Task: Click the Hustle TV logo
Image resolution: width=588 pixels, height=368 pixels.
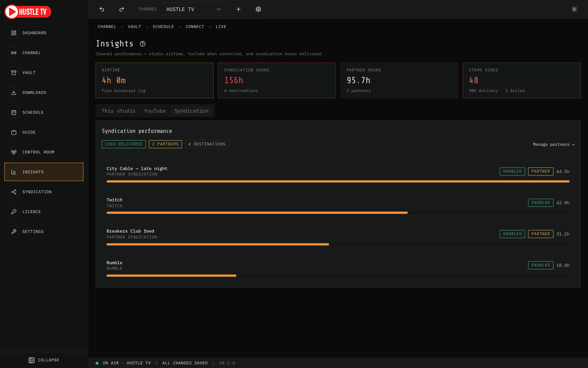Action: (28, 12)
